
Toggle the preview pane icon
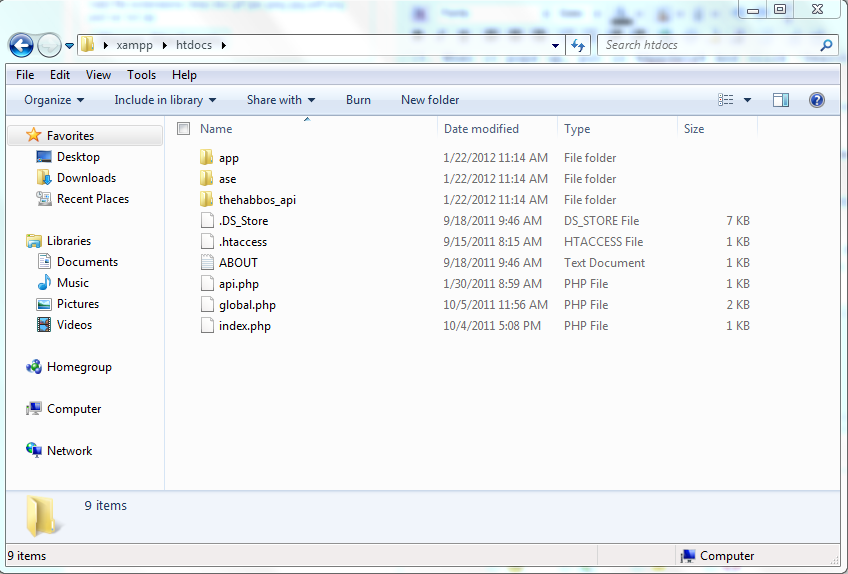click(x=781, y=100)
